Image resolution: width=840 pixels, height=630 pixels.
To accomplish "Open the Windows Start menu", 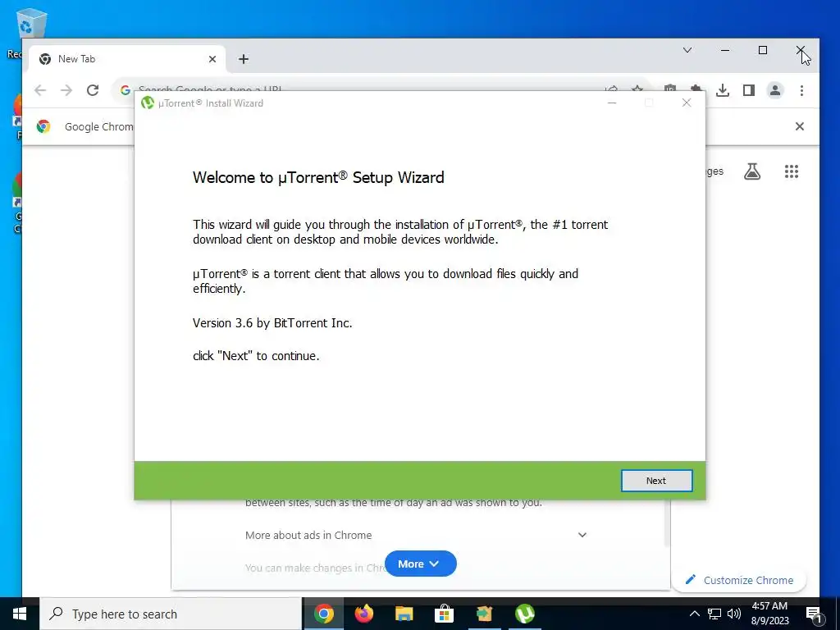I will point(20,614).
